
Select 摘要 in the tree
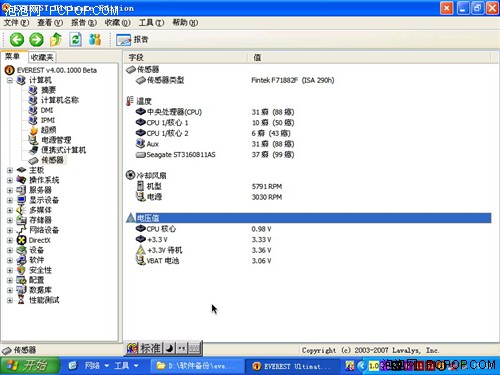tap(49, 90)
